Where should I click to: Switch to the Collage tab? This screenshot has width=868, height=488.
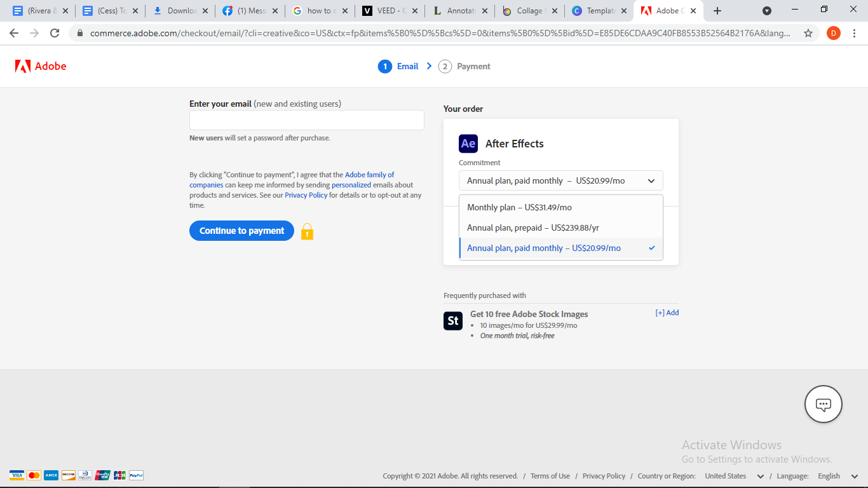(x=529, y=11)
